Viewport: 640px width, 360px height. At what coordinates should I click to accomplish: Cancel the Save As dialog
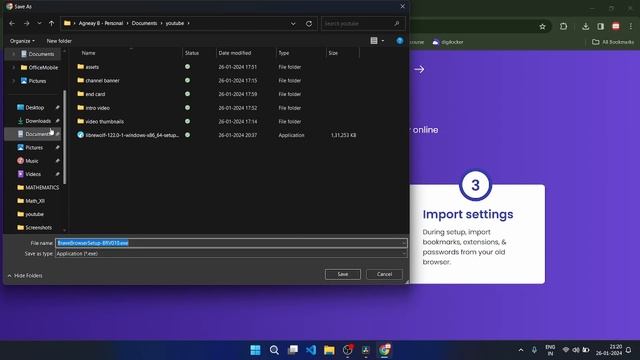tap(384, 274)
